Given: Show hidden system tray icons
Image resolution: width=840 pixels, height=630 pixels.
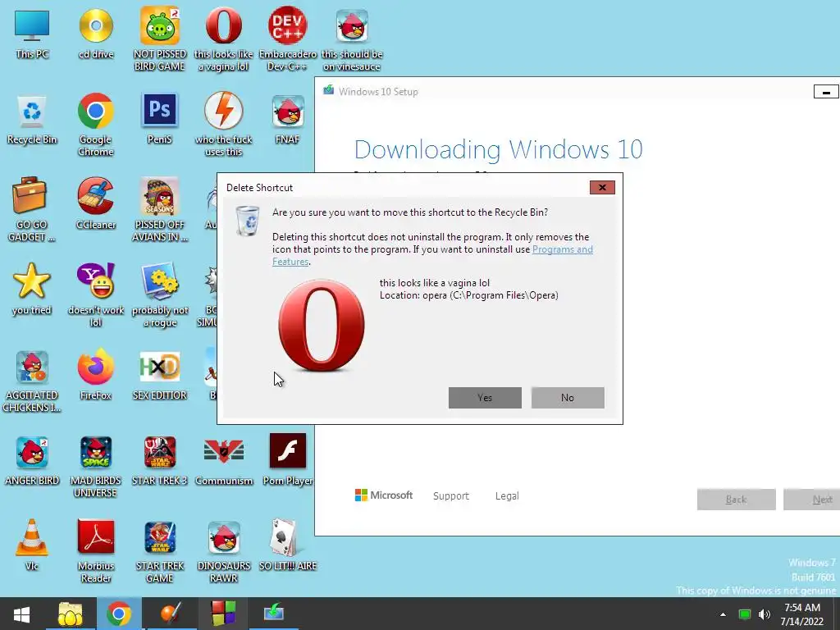Looking at the screenshot, I should (x=724, y=614).
